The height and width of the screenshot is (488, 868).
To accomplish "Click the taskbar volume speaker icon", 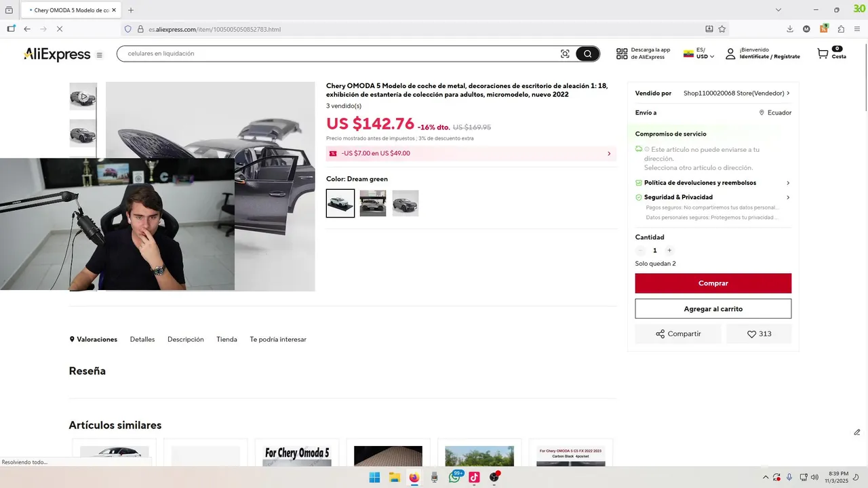I will coord(814,477).
